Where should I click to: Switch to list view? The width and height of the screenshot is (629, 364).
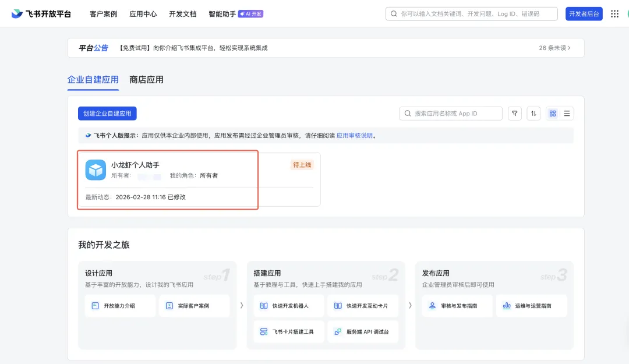(567, 113)
